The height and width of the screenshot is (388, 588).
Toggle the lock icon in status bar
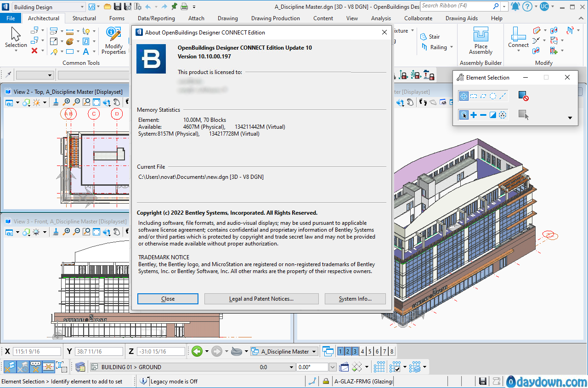click(x=326, y=381)
